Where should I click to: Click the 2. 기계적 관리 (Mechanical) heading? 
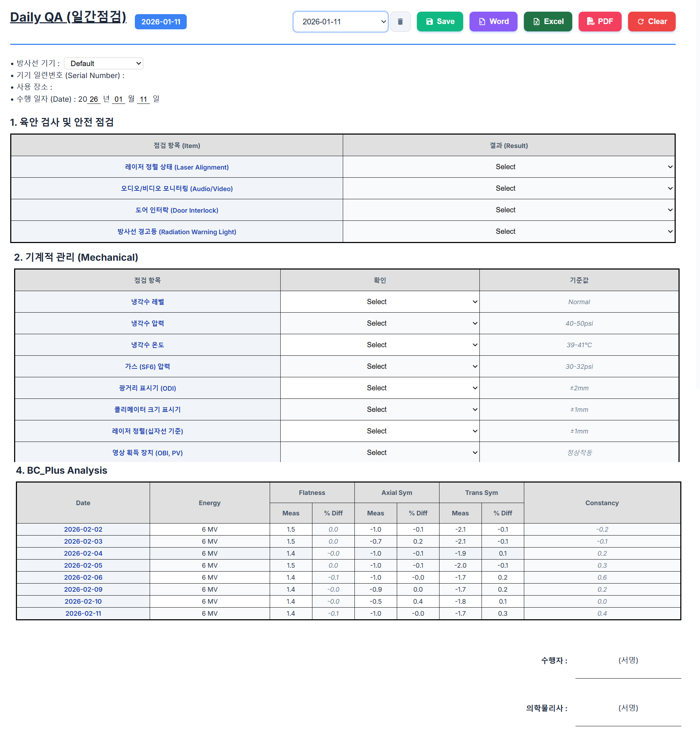pyautogui.click(x=76, y=257)
